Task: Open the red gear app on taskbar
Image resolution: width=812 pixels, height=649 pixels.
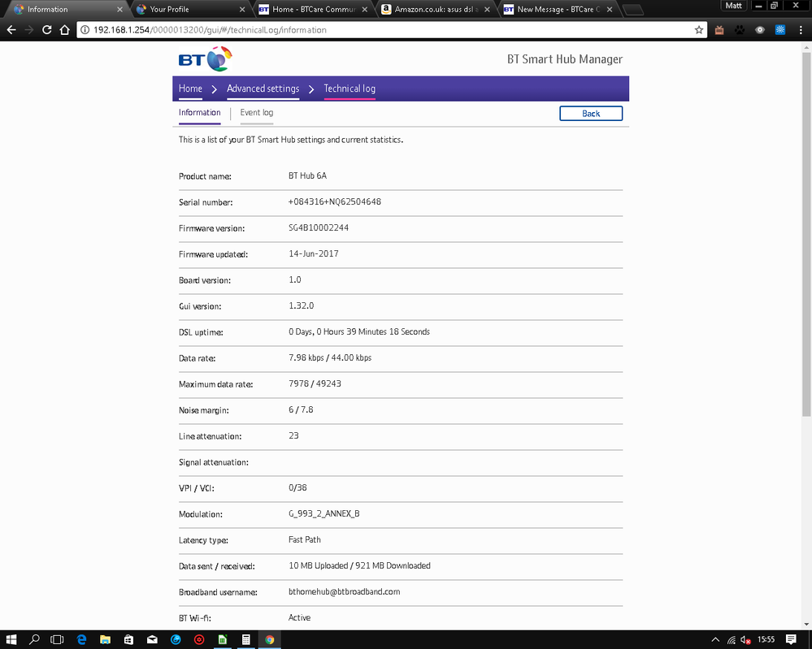Action: tap(199, 640)
